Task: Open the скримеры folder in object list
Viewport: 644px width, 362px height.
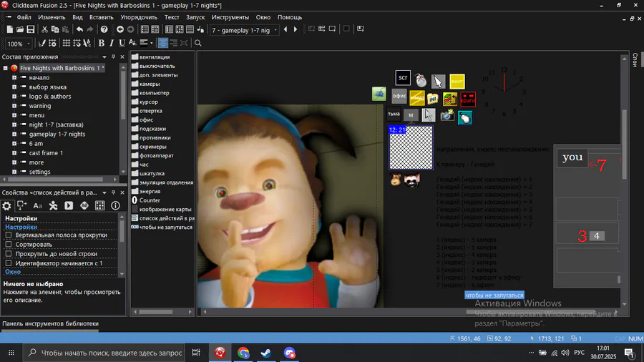Action: coord(152,147)
